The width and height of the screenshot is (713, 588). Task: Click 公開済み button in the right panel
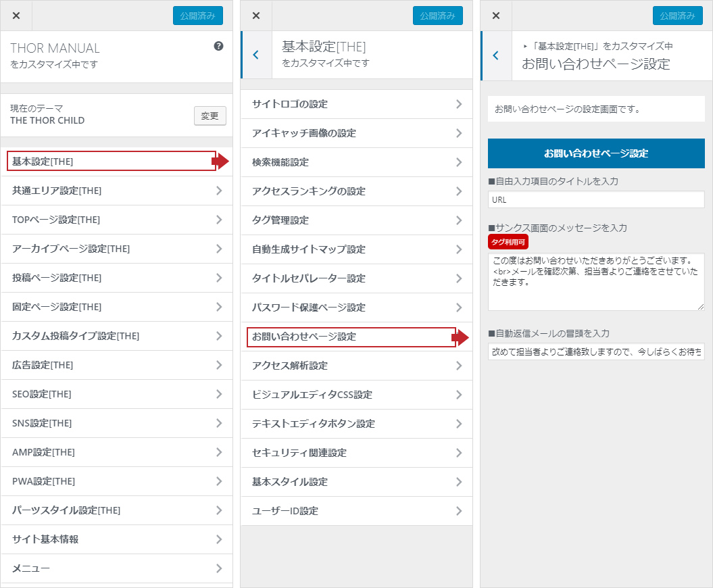pos(677,16)
